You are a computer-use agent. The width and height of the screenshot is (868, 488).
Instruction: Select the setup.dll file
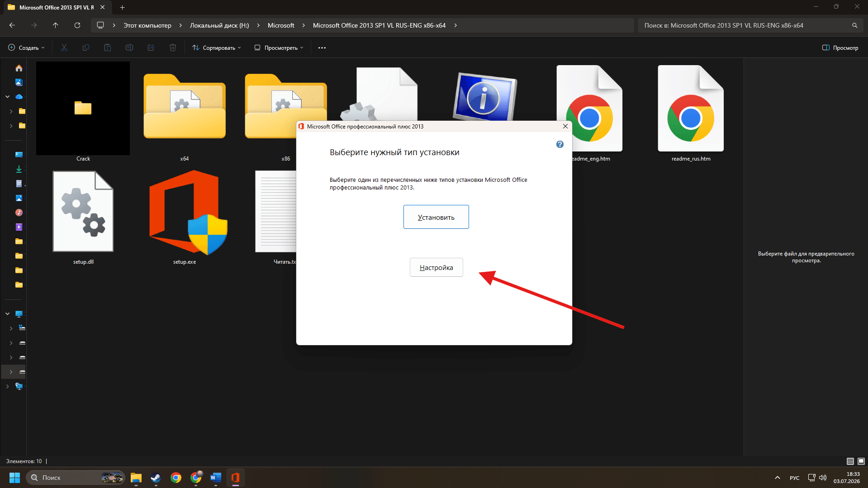click(x=83, y=217)
